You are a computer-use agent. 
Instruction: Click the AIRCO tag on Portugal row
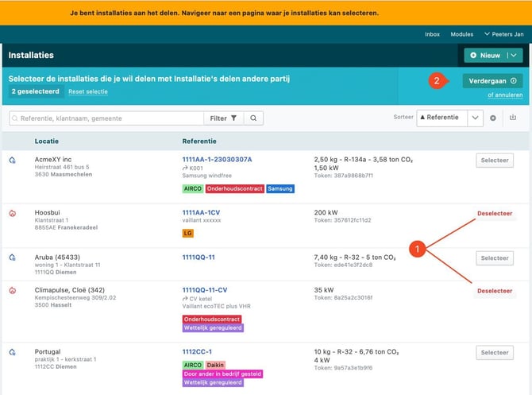[x=193, y=365]
